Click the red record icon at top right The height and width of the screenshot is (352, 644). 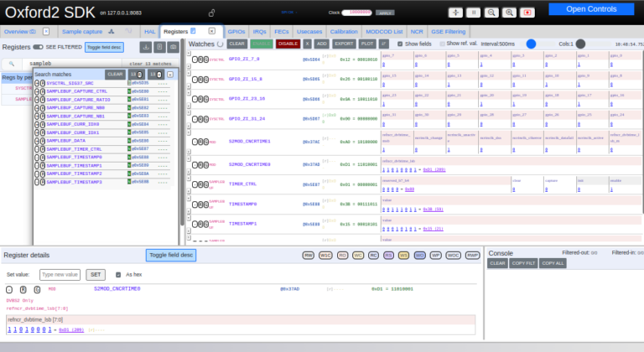tap(527, 13)
